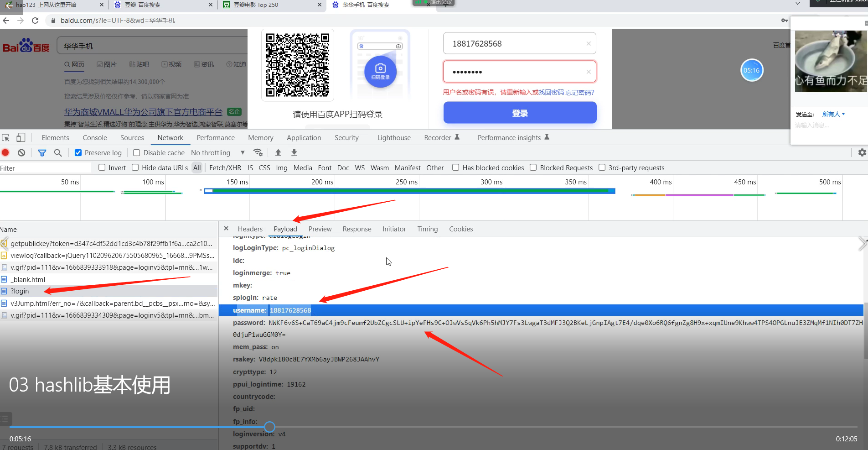
Task: Close the hao123 browser tab
Action: tap(101, 5)
